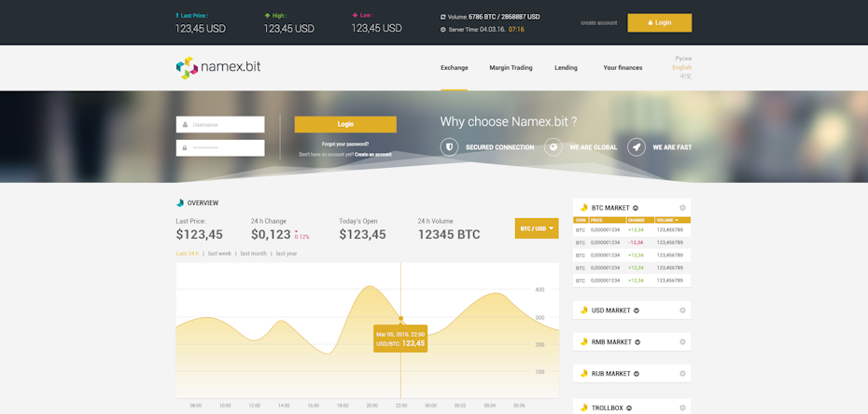
Task: Open USD Market panel settings gear
Action: pos(682,310)
